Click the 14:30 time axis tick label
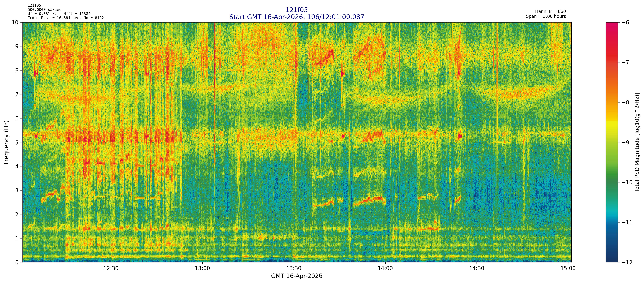 [477, 269]
